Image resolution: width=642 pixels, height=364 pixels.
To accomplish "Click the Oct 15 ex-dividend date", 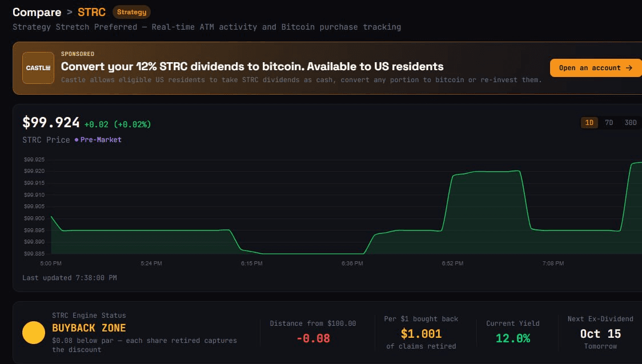I will click(600, 334).
